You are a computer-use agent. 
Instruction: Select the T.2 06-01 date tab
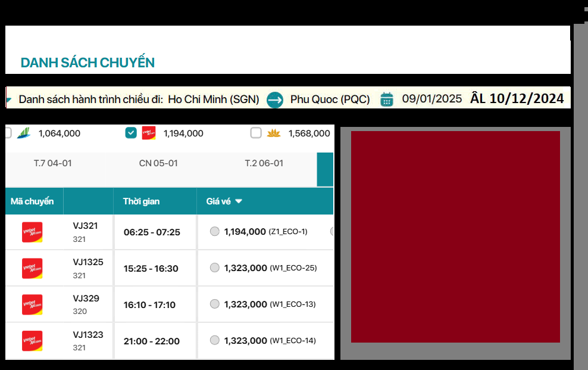point(264,163)
